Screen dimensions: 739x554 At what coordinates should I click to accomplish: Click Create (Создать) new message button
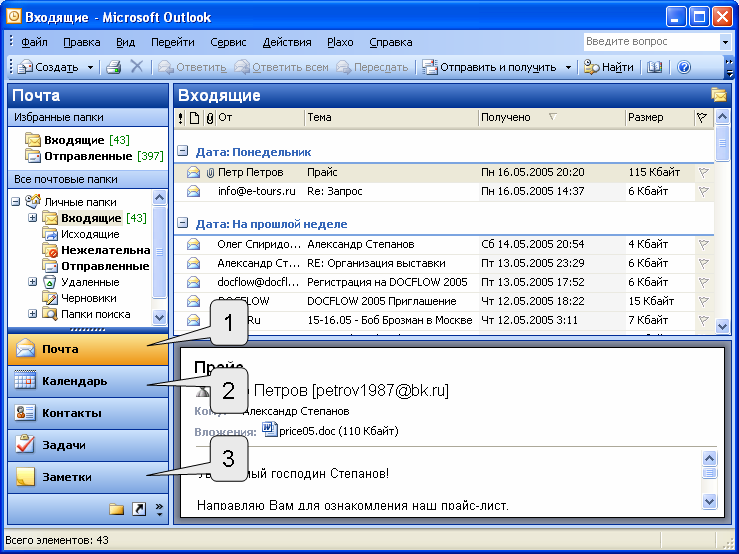click(48, 67)
